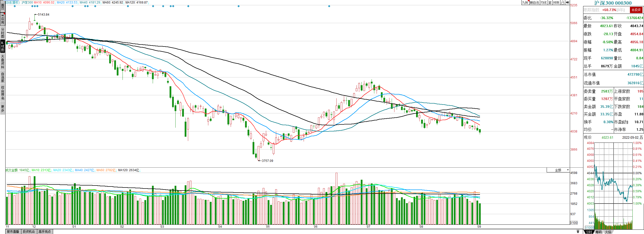Open the 股市直播 link at bottom
Image resolution: width=644 pixels, height=234 pixels.
(13, 231)
